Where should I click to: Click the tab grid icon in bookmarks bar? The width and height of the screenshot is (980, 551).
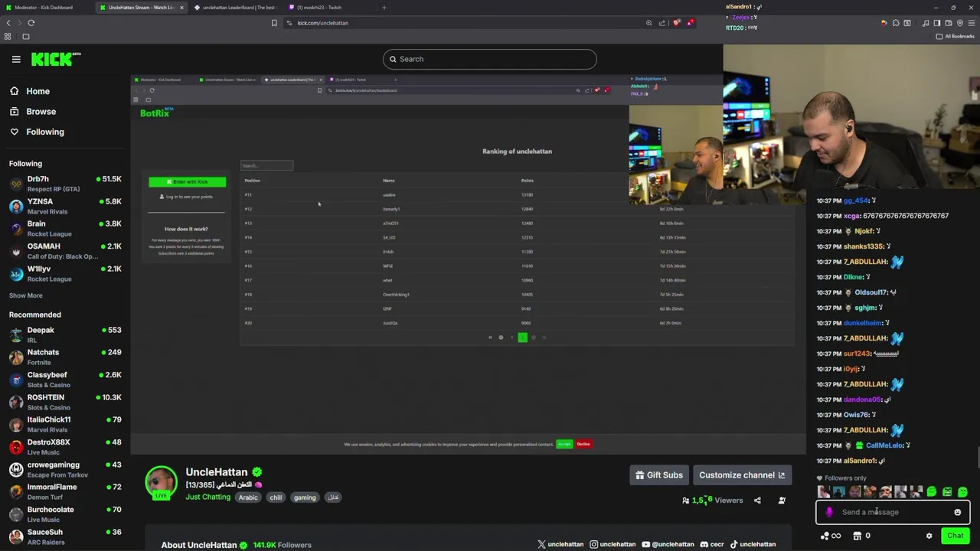pos(8,36)
